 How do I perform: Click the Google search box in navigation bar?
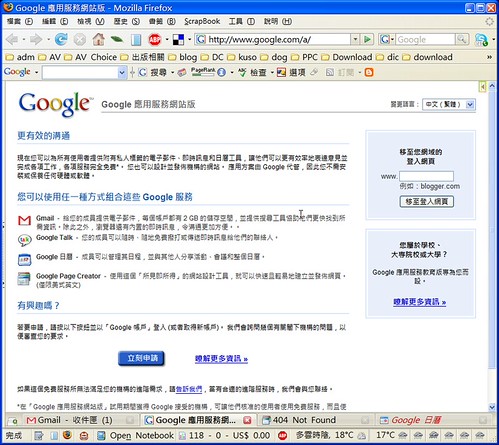(426, 40)
